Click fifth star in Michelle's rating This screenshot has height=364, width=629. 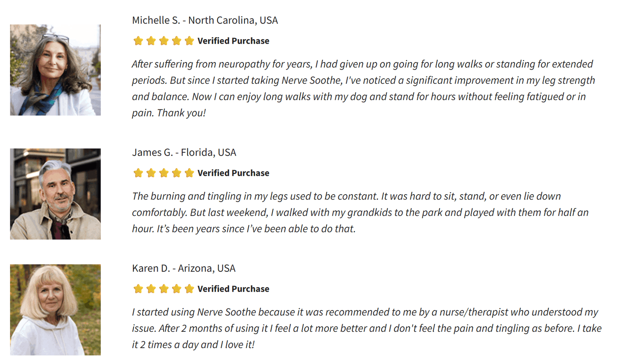(189, 41)
